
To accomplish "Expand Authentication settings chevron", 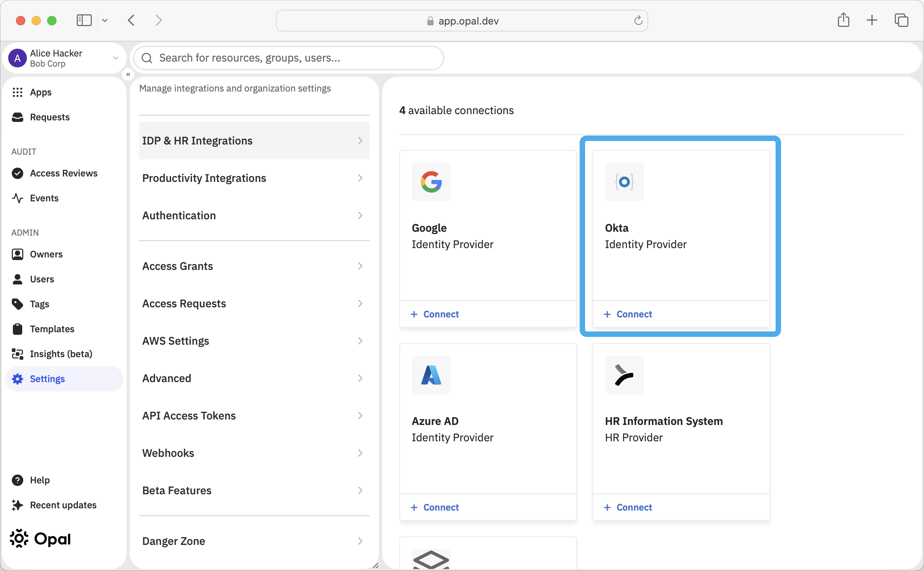I will (x=360, y=215).
